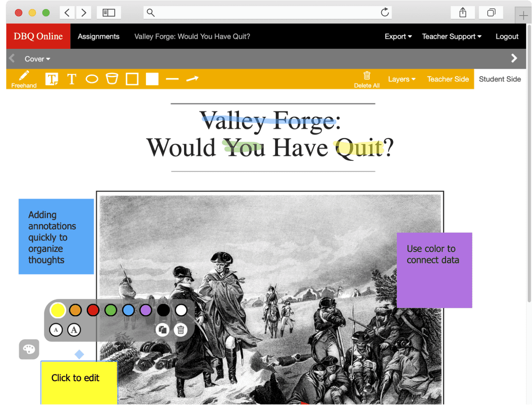Open the Teacher Support dropdown

click(x=451, y=37)
